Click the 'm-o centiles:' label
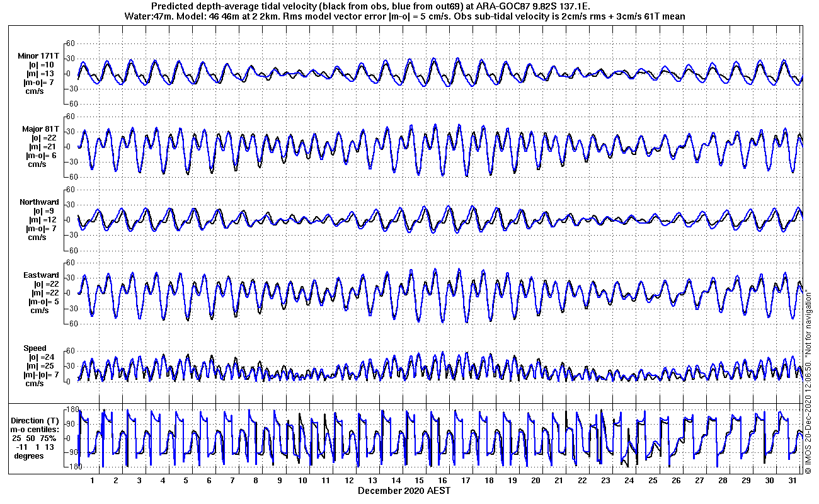Screen dimensions: 819x504 click(x=34, y=430)
